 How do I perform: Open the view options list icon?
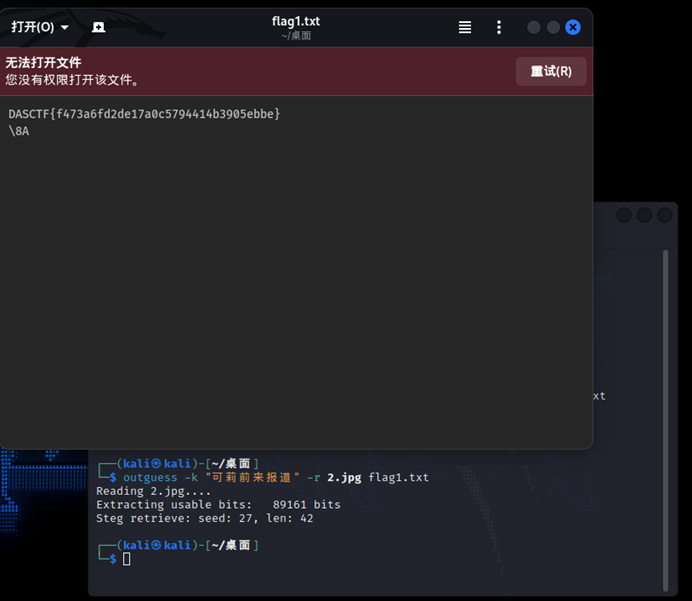(x=465, y=27)
